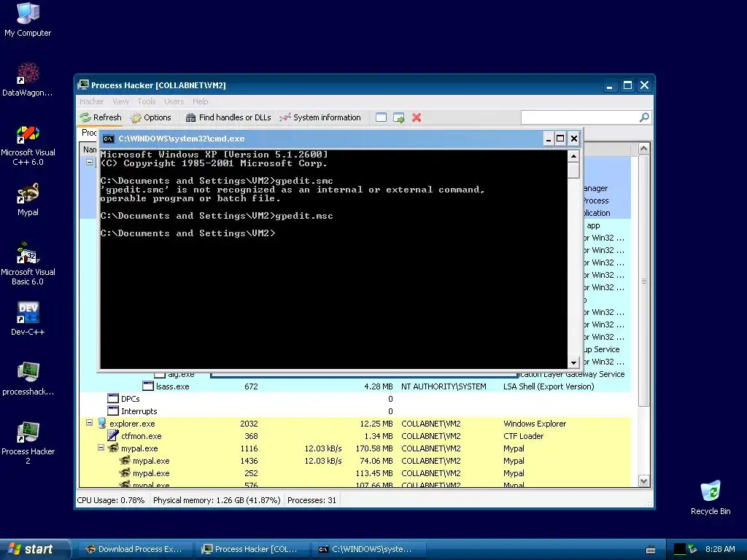Click the Process Hacker tray graph icon
This screenshot has width=747, height=560.
coord(679,550)
